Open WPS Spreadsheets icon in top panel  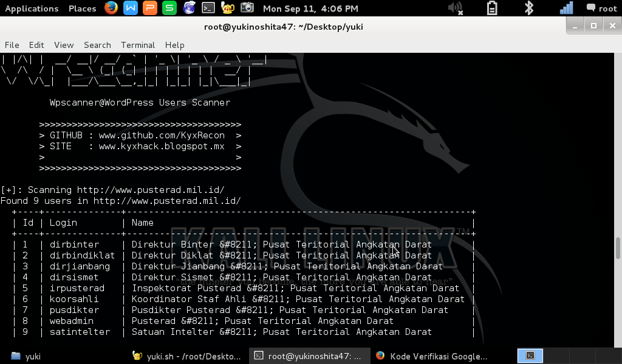point(169,8)
